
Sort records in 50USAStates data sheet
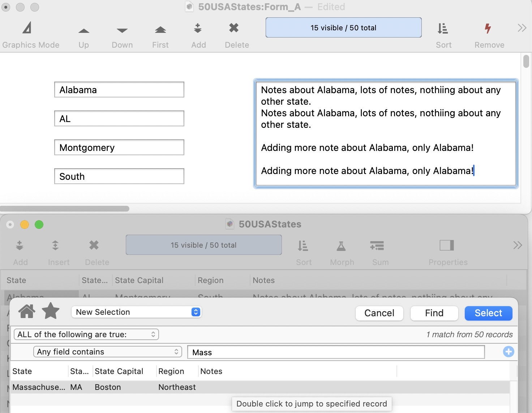click(x=303, y=245)
